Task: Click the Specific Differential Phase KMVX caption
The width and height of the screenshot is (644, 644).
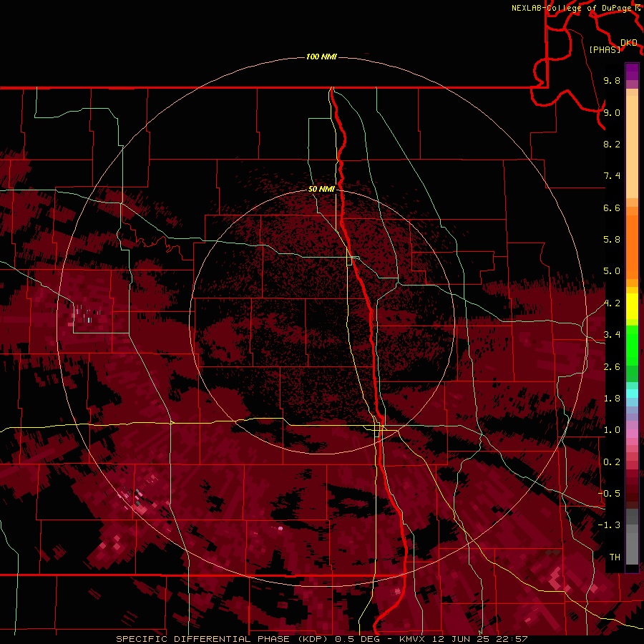Action: click(x=321, y=639)
